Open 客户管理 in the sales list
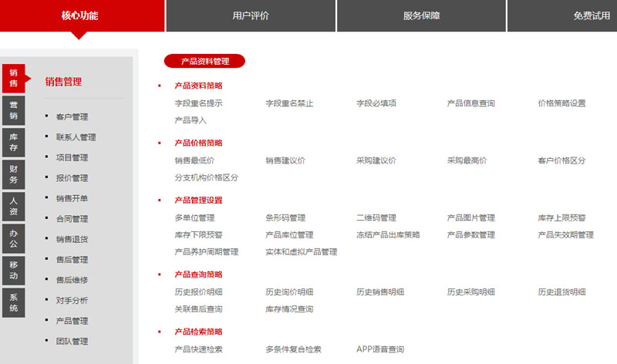617x364 pixels. pos(72,117)
